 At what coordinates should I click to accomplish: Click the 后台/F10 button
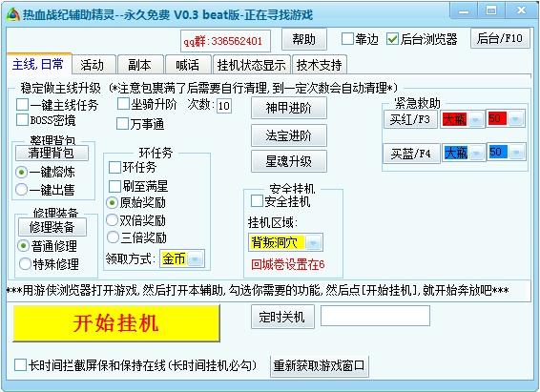tap(500, 38)
